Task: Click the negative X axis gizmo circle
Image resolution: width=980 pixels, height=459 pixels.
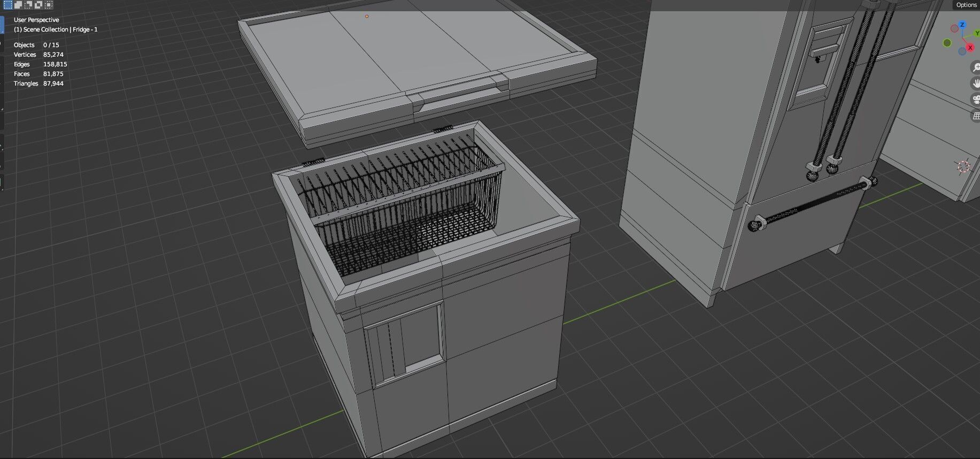Action: click(x=954, y=28)
